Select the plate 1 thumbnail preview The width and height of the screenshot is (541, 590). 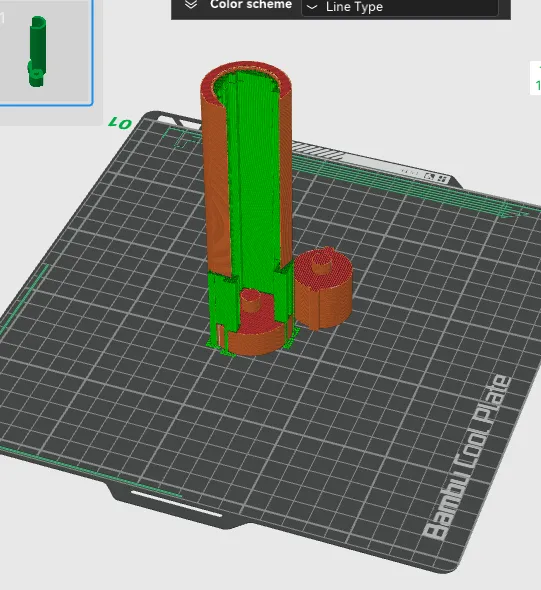(46, 52)
